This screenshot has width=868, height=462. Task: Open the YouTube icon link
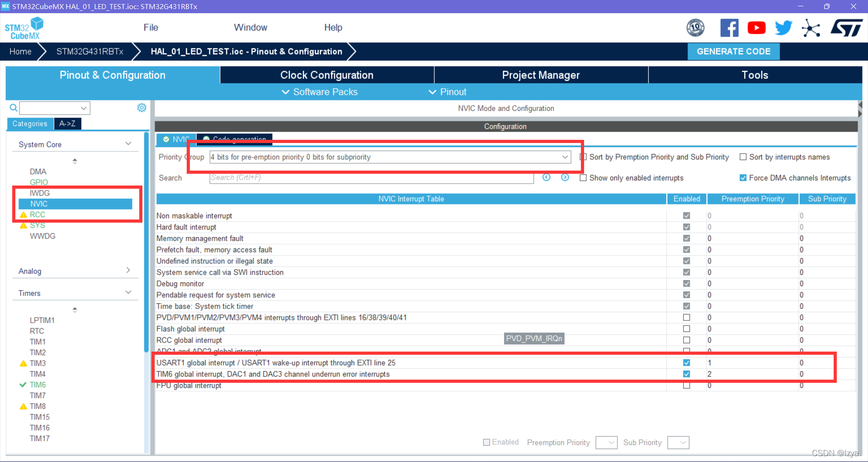tap(756, 28)
